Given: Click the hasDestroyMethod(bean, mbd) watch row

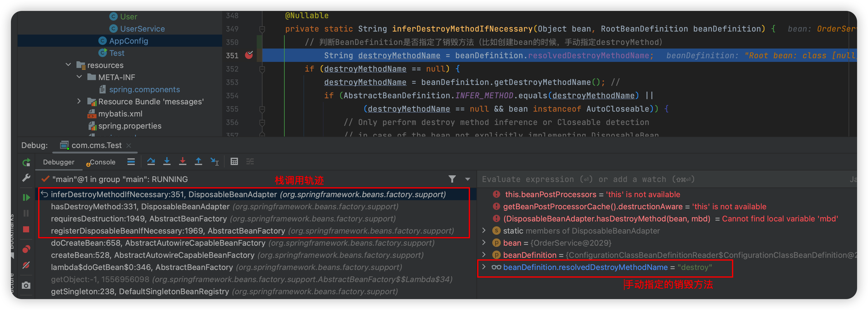Looking at the screenshot, I should pos(667,218).
